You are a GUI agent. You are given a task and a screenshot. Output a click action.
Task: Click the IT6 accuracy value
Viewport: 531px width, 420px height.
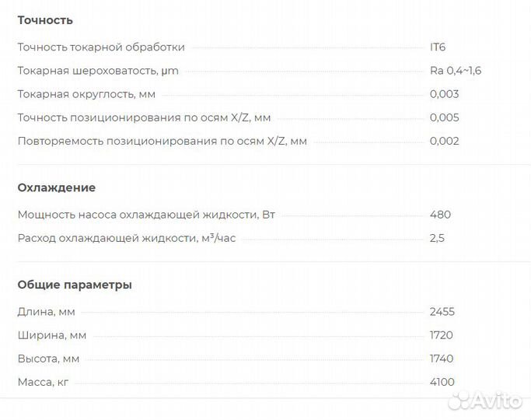point(438,47)
